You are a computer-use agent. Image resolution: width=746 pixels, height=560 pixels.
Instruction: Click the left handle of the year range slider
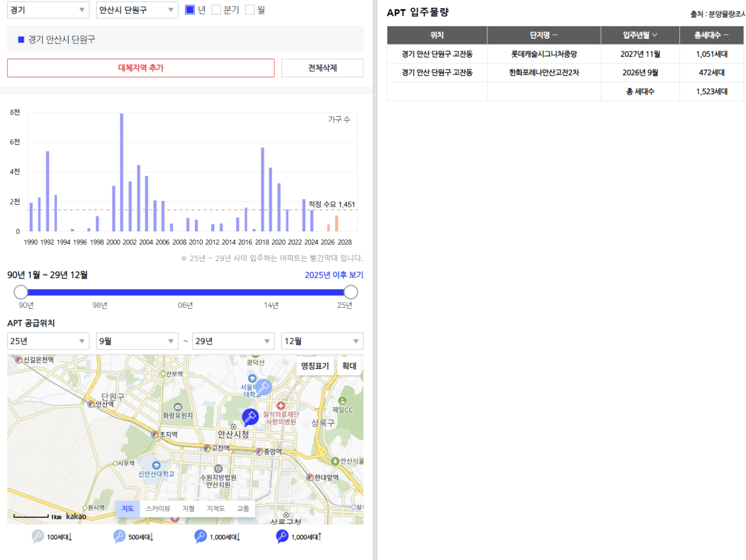[20, 292]
